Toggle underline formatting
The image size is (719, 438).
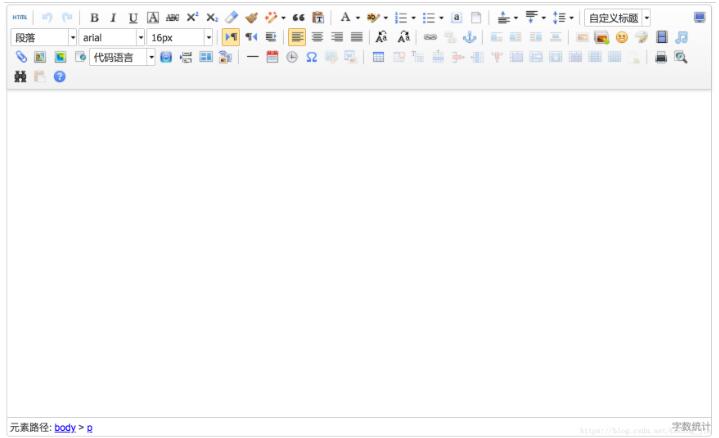[133, 18]
